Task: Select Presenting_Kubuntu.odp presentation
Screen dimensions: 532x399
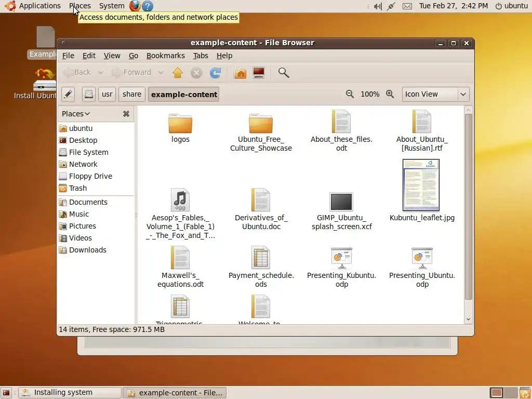Action: coord(341,268)
